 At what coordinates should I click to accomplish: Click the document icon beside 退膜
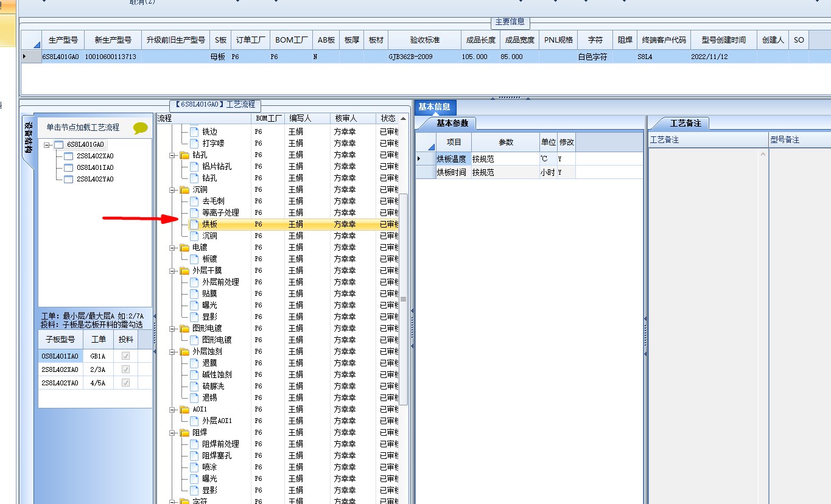pos(194,363)
